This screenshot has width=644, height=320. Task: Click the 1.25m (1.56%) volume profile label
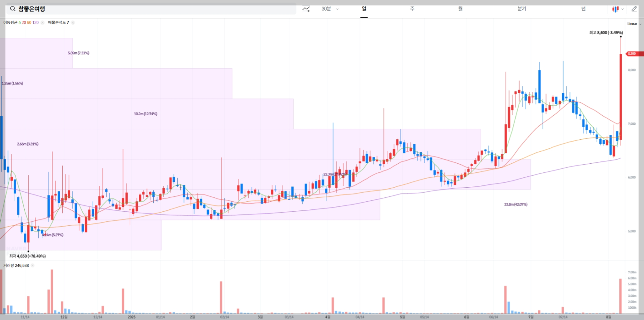[12, 83]
